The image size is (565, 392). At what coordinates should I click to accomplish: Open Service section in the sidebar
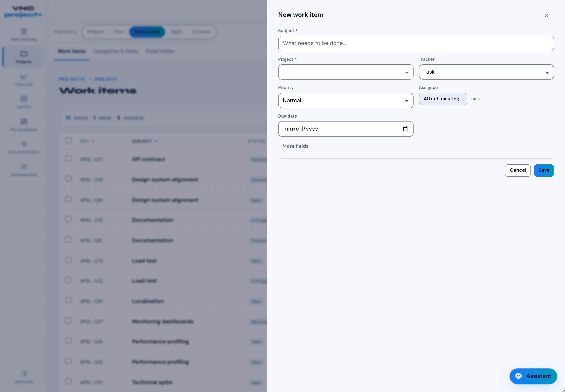tap(24, 102)
